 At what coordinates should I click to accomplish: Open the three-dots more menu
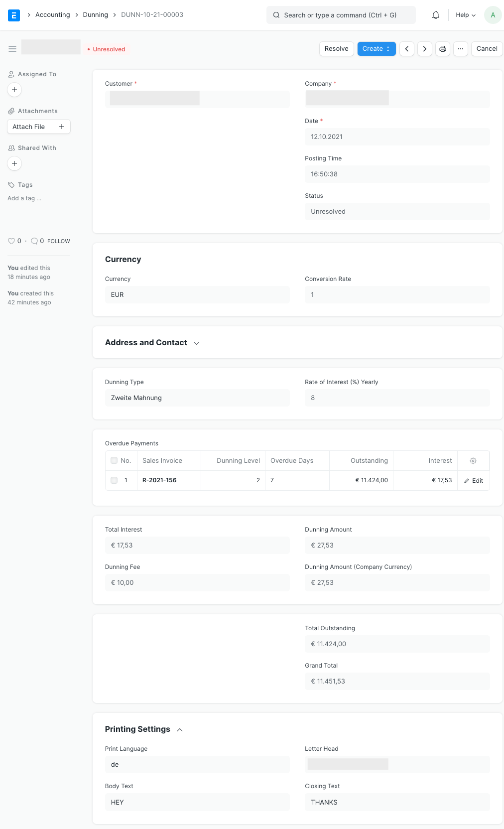coord(461,49)
